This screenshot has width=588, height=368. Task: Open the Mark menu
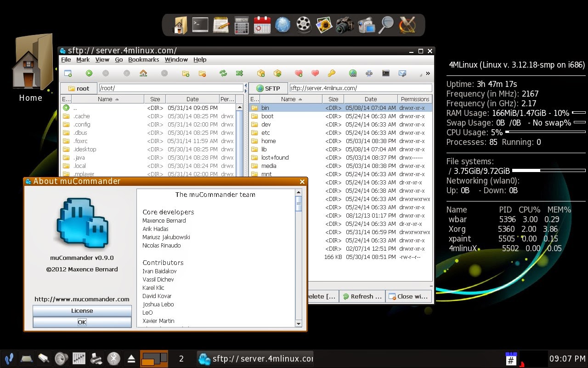83,59
